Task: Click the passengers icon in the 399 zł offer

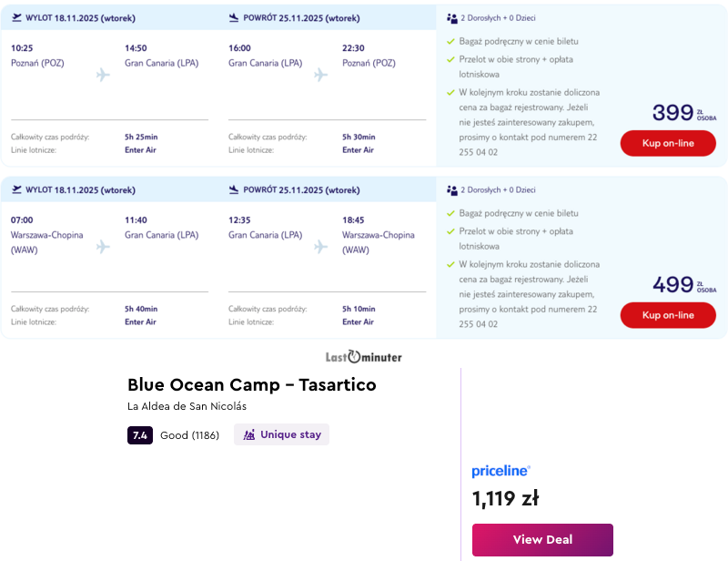Action: click(452, 18)
